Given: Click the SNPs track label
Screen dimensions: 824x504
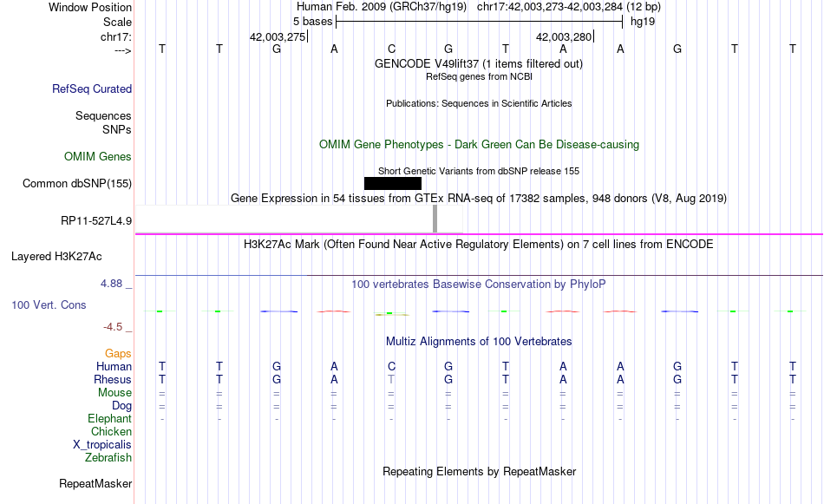Looking at the screenshot, I should 117,129.
